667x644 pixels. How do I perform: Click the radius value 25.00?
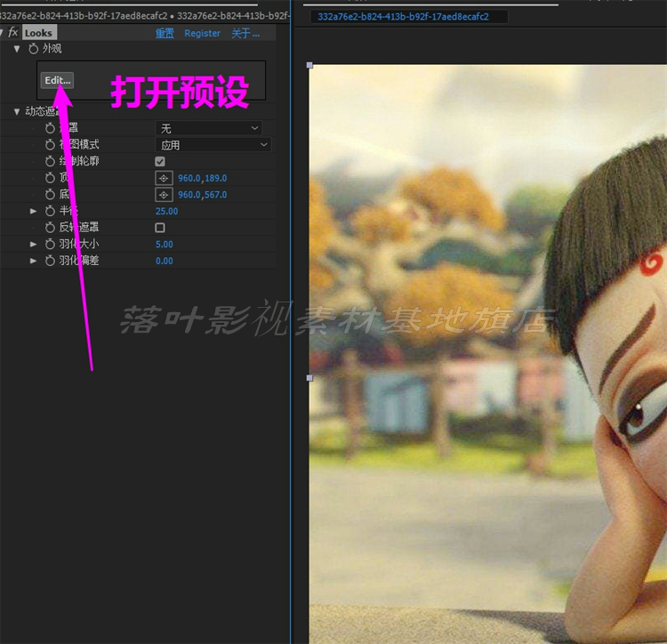coord(167,212)
